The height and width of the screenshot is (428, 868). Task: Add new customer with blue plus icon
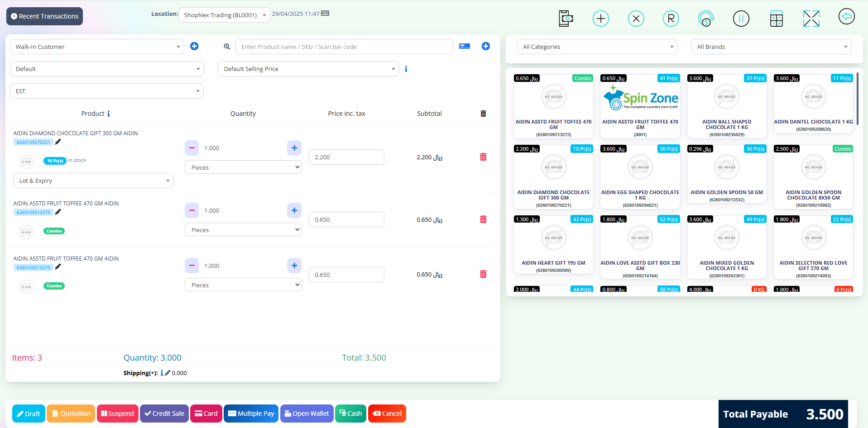coord(194,46)
